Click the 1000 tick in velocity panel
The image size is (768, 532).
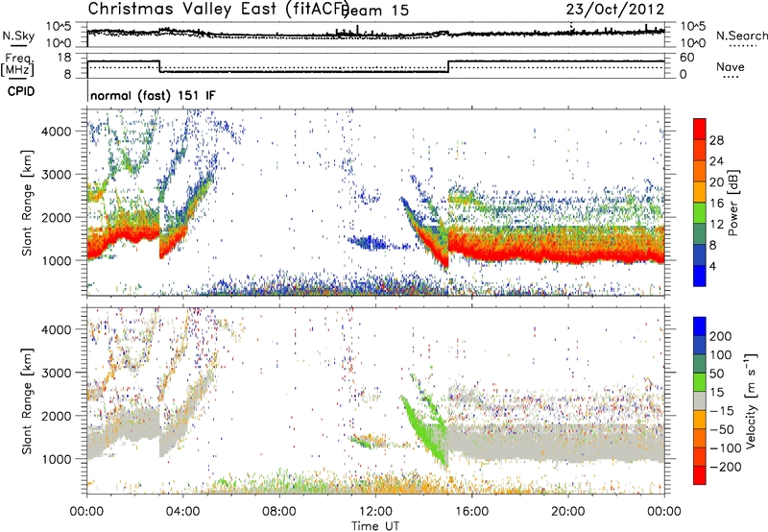pos(56,459)
